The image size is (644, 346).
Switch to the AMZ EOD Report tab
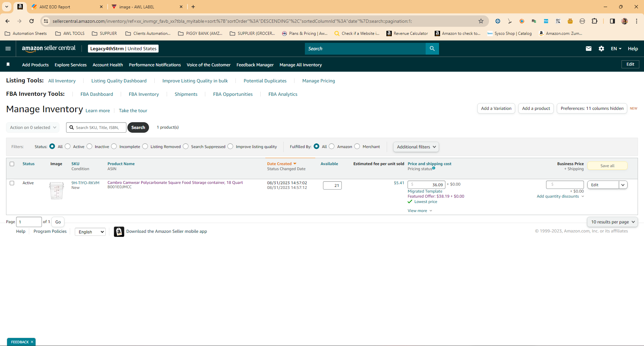click(x=67, y=7)
